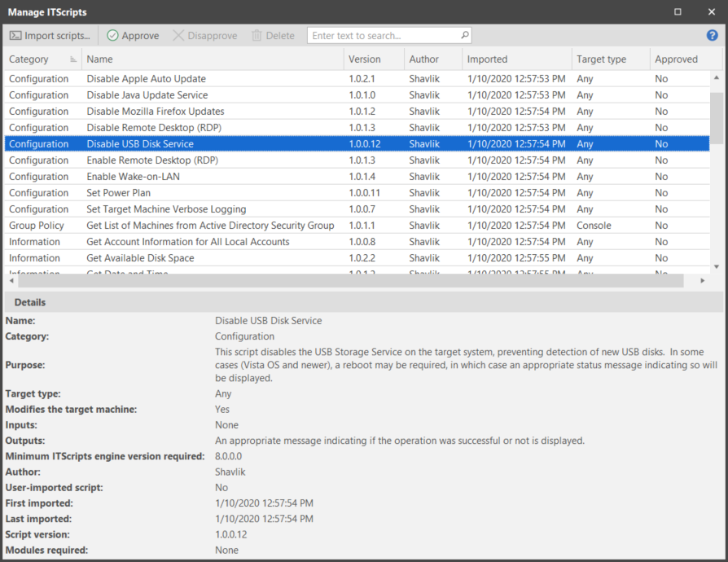
Task: Click the Category column sort indicator
Action: 73,59
